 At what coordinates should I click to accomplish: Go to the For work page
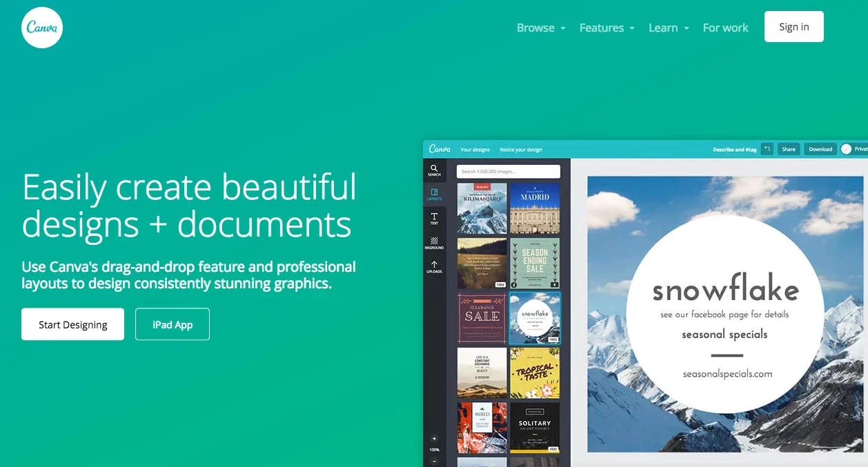725,28
